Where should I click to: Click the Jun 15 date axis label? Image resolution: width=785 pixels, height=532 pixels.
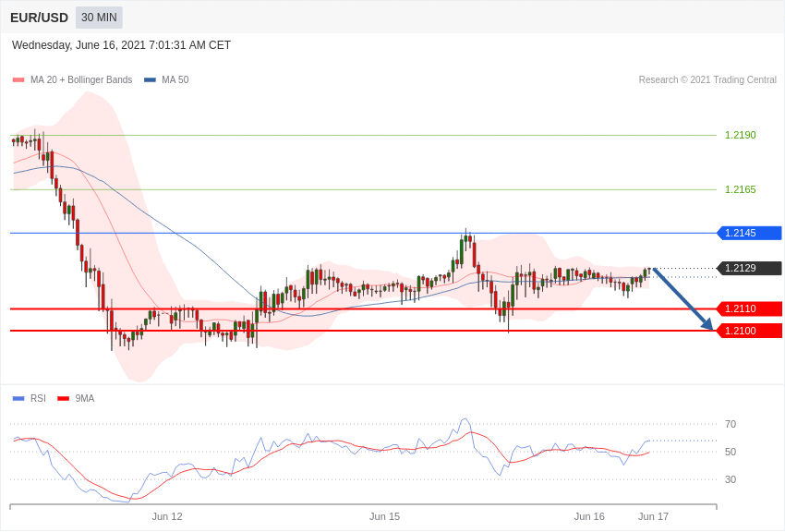(384, 516)
